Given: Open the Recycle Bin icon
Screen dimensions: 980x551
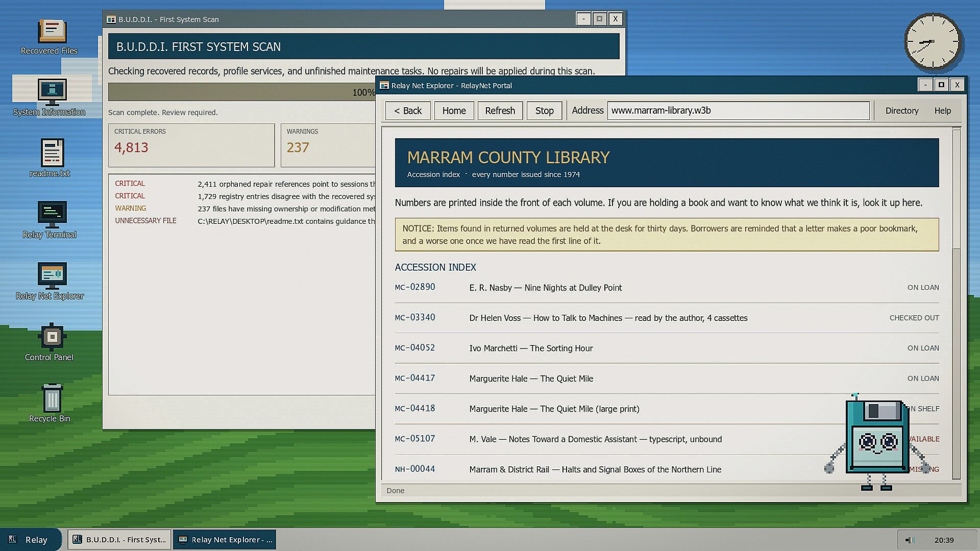Looking at the screenshot, I should coord(50,404).
